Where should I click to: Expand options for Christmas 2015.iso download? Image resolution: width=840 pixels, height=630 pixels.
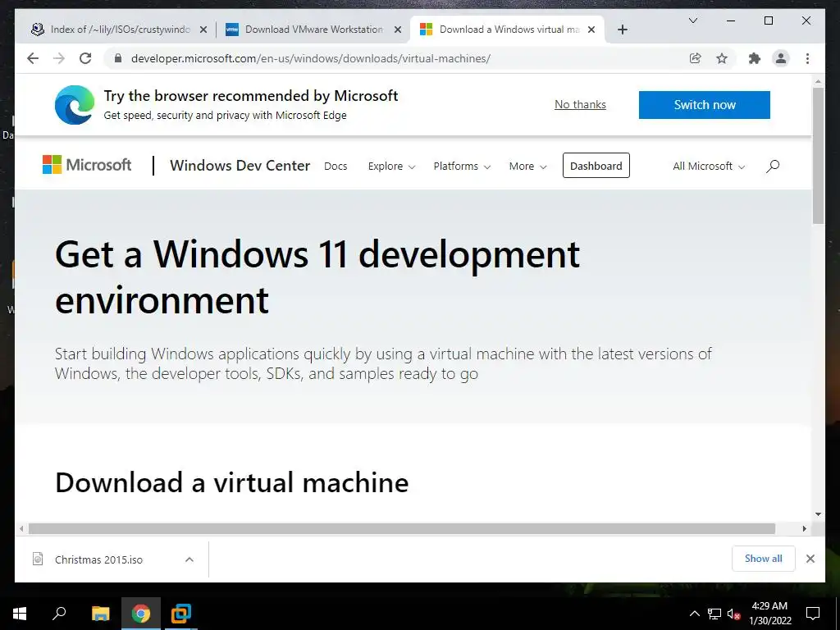coord(189,559)
